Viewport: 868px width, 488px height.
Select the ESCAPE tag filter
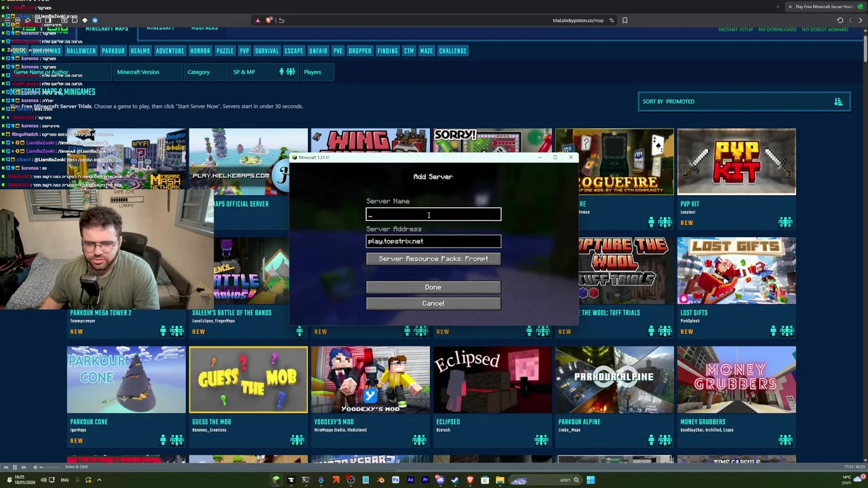(x=294, y=51)
